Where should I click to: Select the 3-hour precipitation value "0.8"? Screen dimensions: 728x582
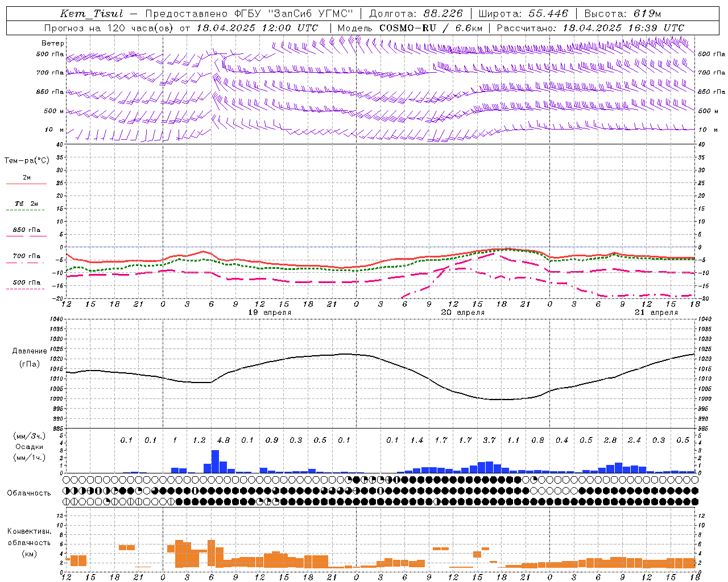(537, 440)
